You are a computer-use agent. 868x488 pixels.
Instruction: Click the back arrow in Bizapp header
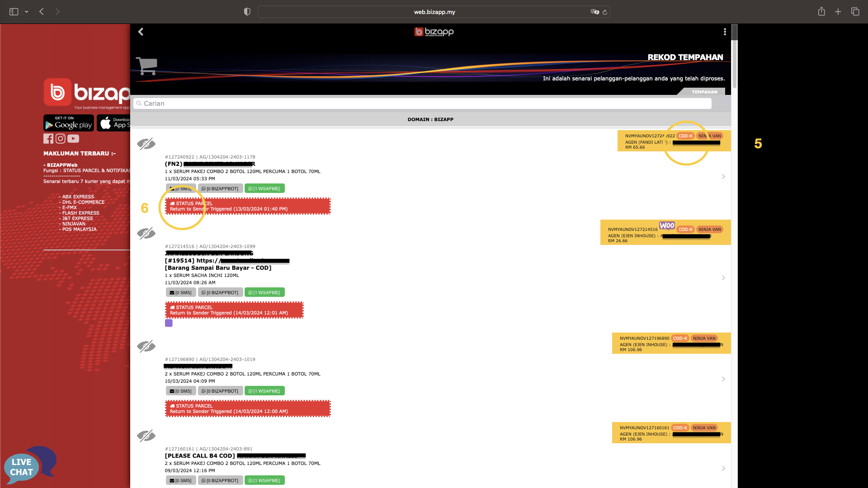point(141,32)
